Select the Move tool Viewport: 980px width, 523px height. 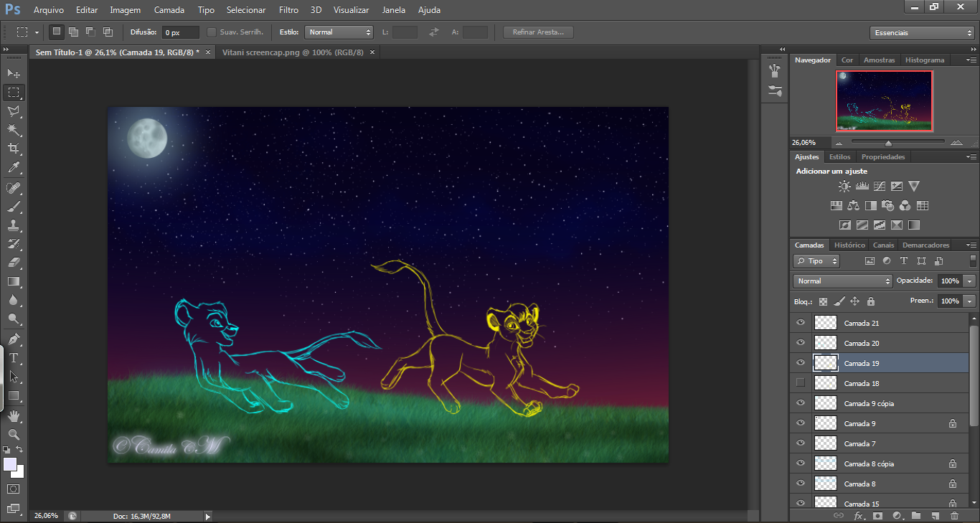click(x=14, y=73)
